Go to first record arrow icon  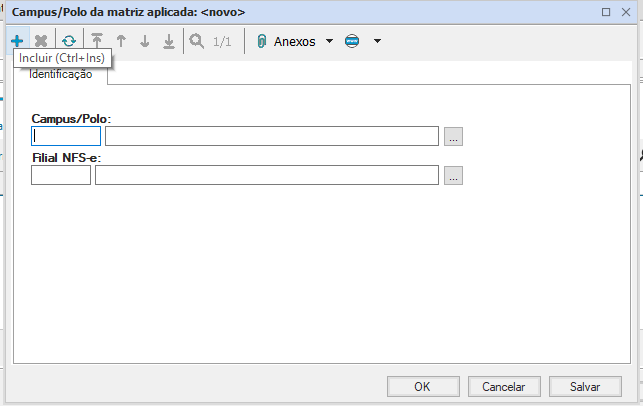pyautogui.click(x=97, y=41)
